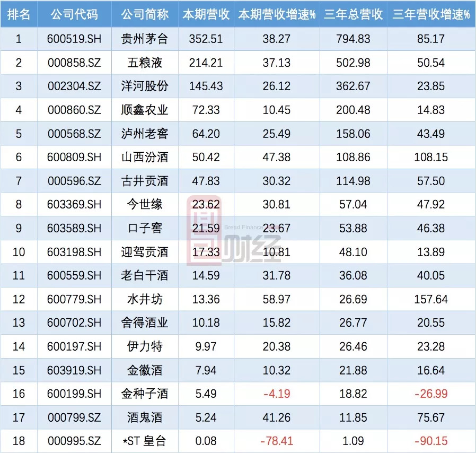Viewport: 476px width, 453px height.
Task: Click the revenue value 0.08
Action: pyautogui.click(x=206, y=441)
